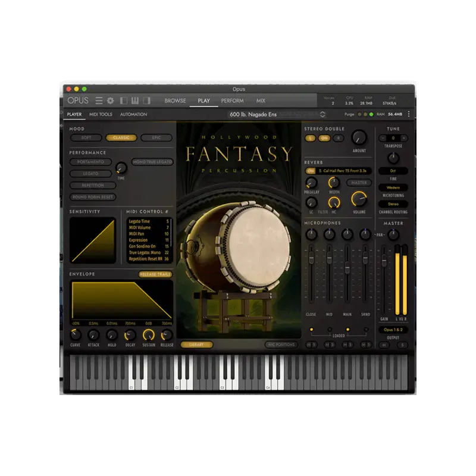Click the Round Robin Reset button
The image size is (476, 476).
click(x=93, y=197)
